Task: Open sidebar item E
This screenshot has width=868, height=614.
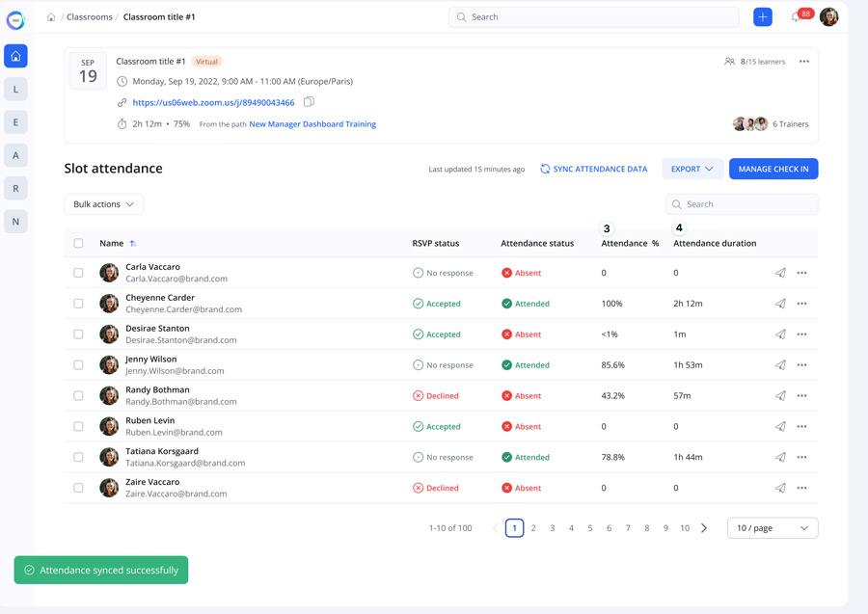Action: point(15,122)
